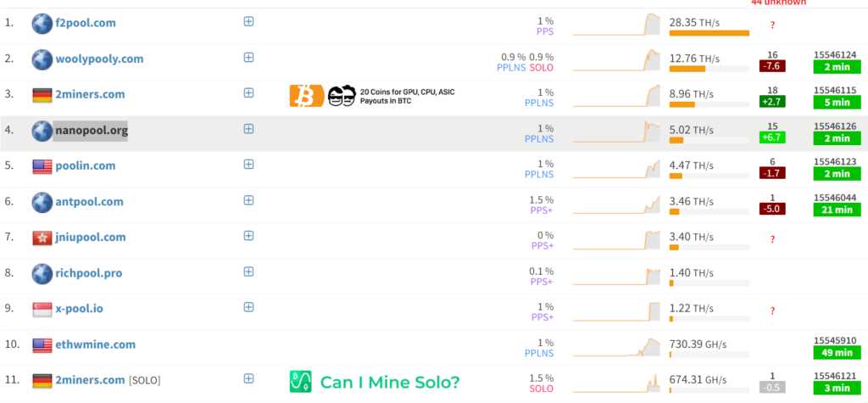Click the Hong Kong flag beside jniupool.com
The width and height of the screenshot is (868, 403).
(x=42, y=238)
